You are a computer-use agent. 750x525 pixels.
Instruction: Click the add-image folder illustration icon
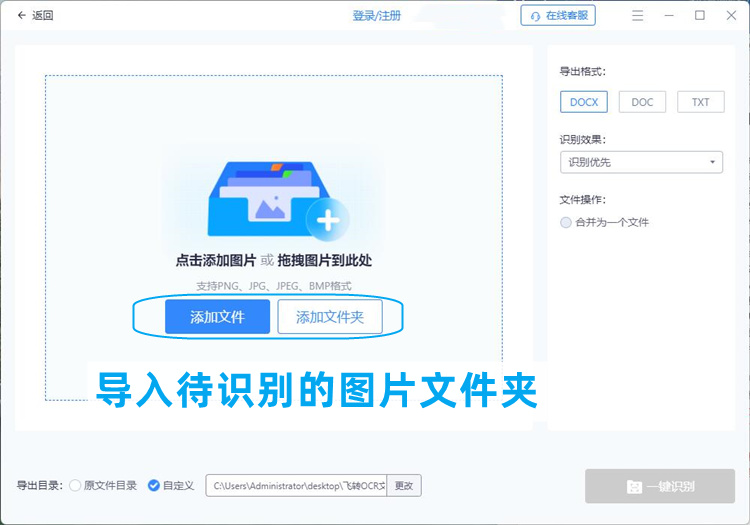pos(278,200)
